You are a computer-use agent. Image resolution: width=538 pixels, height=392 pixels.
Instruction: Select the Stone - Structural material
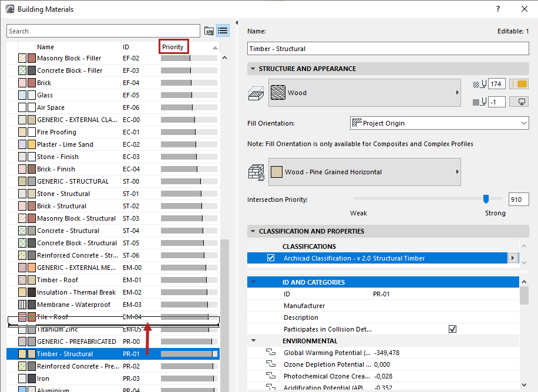point(113,194)
